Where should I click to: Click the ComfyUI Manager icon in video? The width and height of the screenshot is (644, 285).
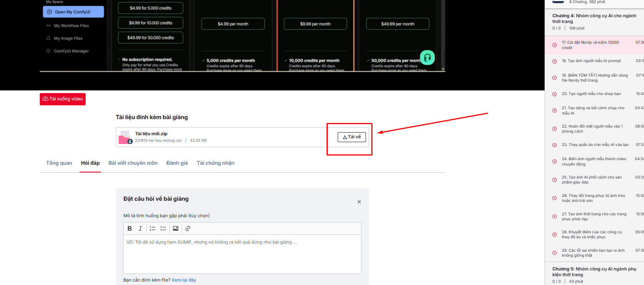pyautogui.click(x=48, y=51)
